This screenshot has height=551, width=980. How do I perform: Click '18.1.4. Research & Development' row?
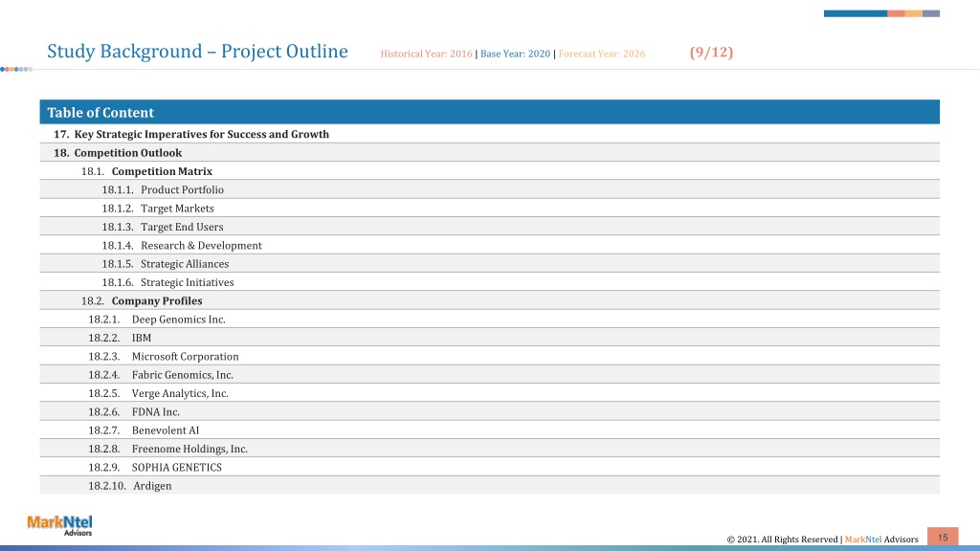coord(489,245)
